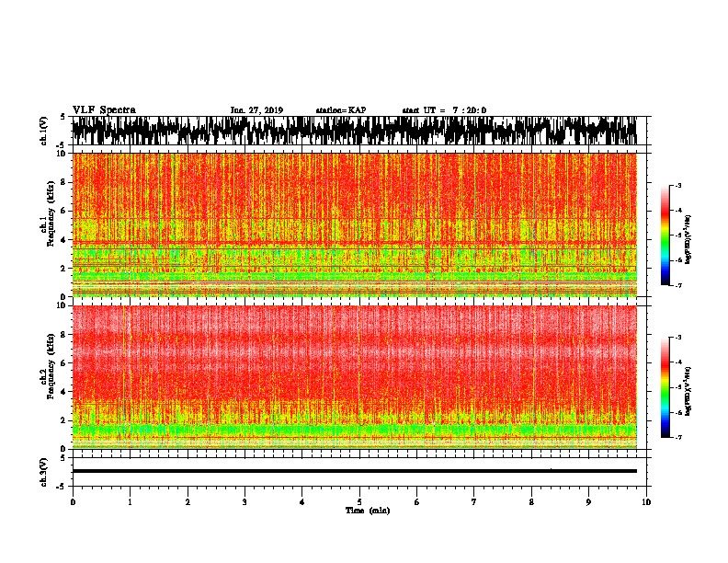Click the time axis tick label "3"

click(245, 502)
